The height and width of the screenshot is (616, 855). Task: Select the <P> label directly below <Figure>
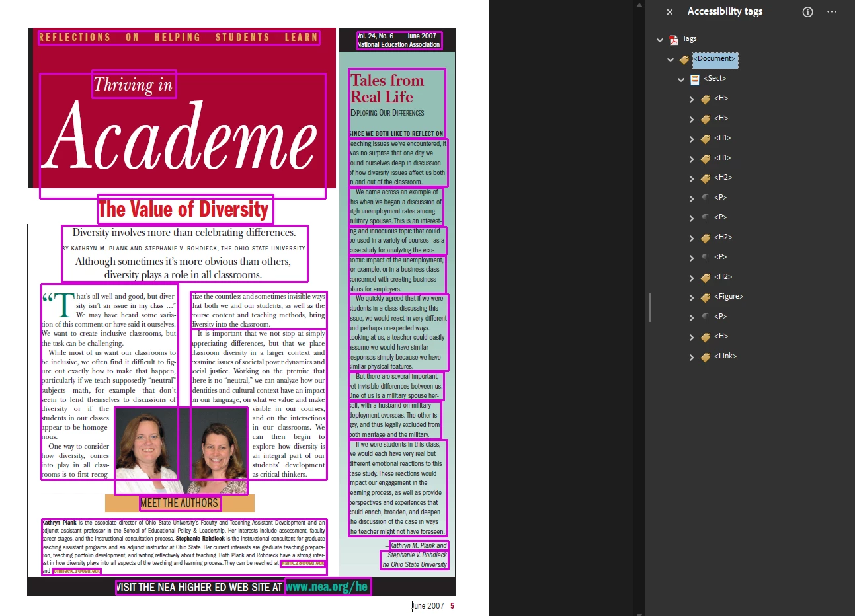point(721,317)
